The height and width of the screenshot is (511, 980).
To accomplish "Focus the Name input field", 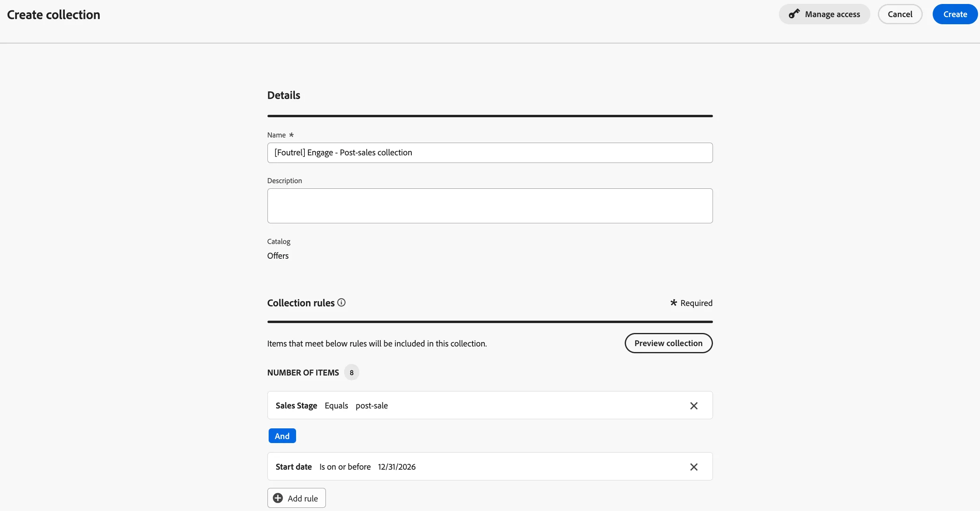I will pos(490,153).
